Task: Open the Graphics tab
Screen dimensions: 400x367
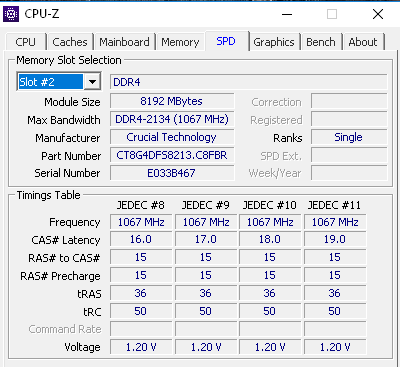Action: click(x=274, y=42)
